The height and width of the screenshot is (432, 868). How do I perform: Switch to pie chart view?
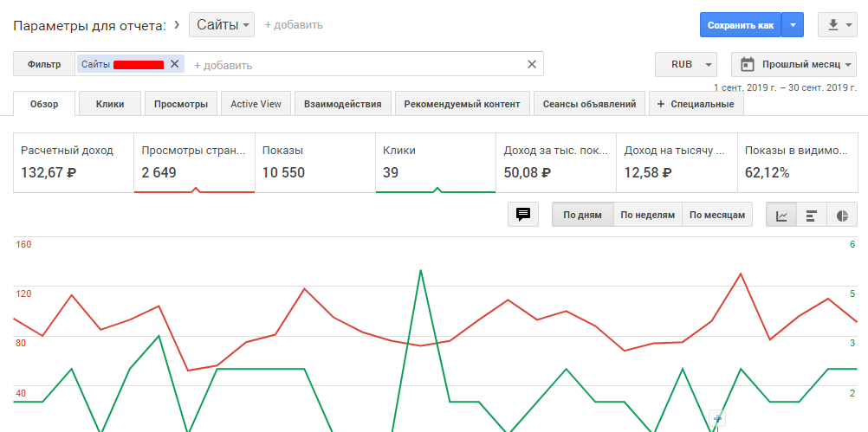coord(841,216)
